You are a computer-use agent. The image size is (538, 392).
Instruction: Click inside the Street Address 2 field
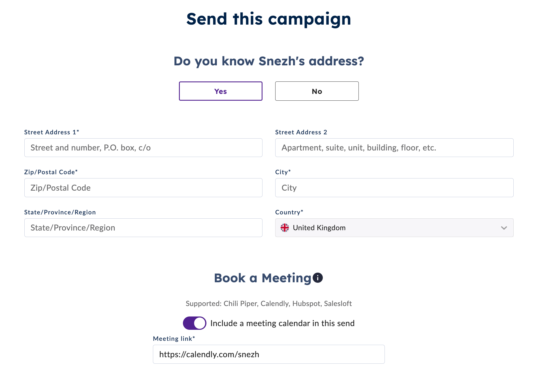394,148
